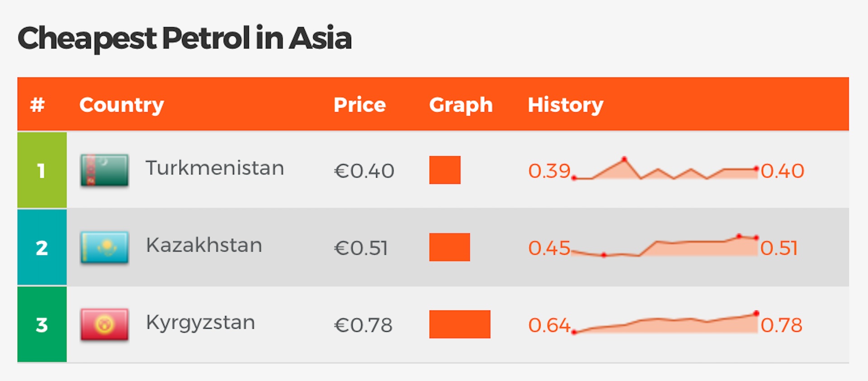Click the orange price bar for Kazakhstan
Image resolution: width=868 pixels, height=381 pixels.
(x=450, y=247)
